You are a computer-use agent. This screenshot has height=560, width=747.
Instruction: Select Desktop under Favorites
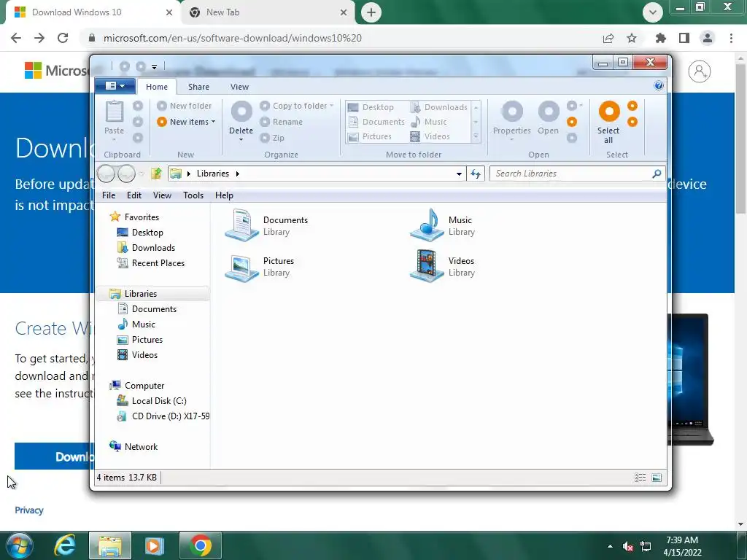[x=140, y=233]
